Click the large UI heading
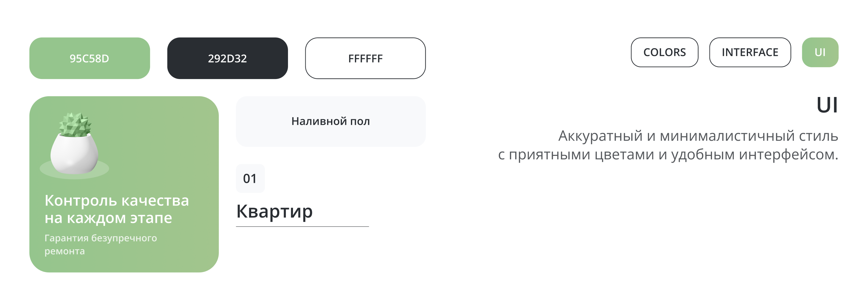Viewport: 868px width, 295px height. tap(827, 105)
